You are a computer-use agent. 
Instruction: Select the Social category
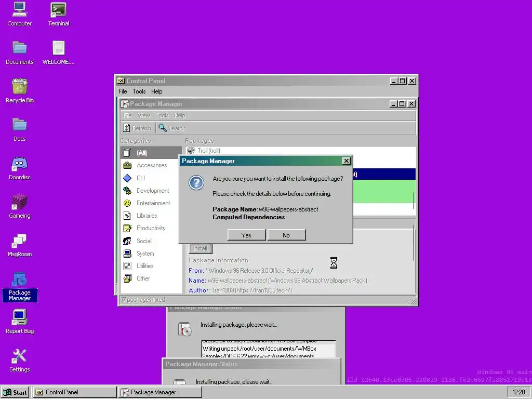(x=151, y=241)
